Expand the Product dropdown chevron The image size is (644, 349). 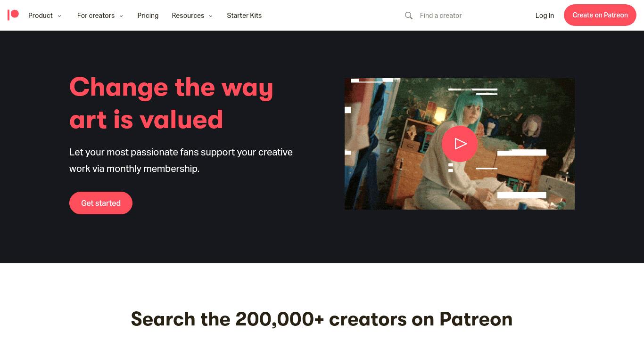(x=59, y=16)
